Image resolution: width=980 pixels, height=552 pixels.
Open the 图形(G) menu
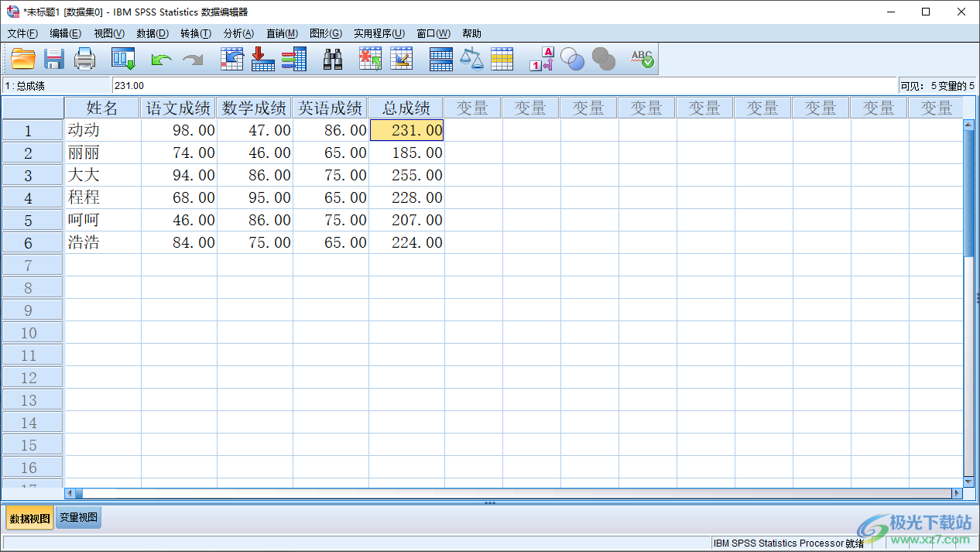coord(326,33)
